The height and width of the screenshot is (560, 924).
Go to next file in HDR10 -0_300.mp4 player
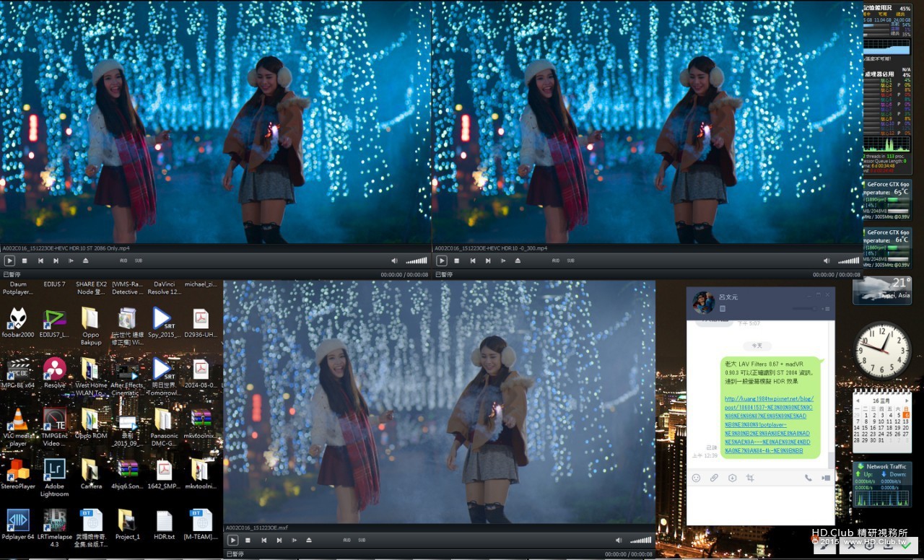(x=488, y=261)
